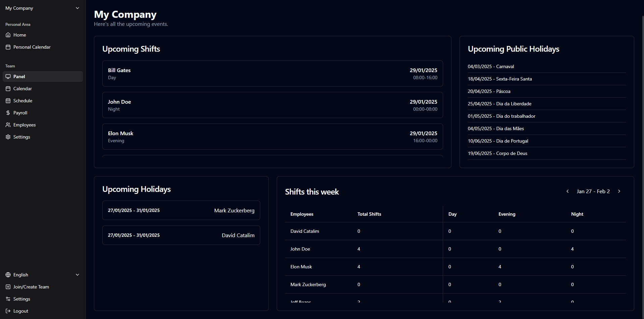Open Payroll via the dollar icon
Image resolution: width=644 pixels, height=319 pixels.
coord(8,113)
